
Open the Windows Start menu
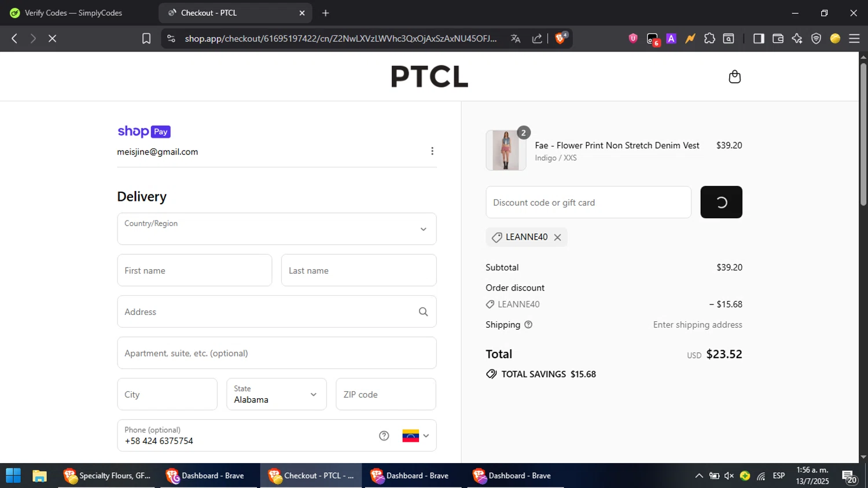(13, 476)
